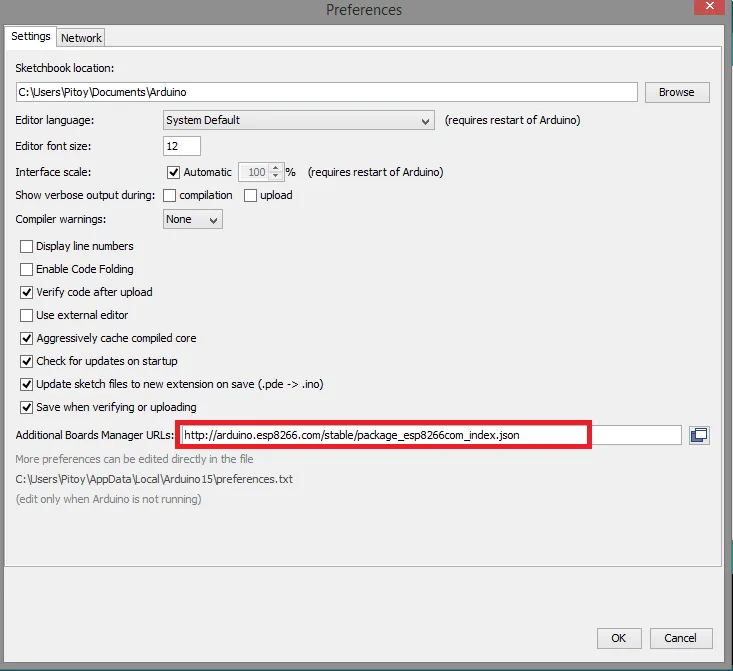The height and width of the screenshot is (671, 733).
Task: Open the Editor language dropdown
Action: point(299,120)
